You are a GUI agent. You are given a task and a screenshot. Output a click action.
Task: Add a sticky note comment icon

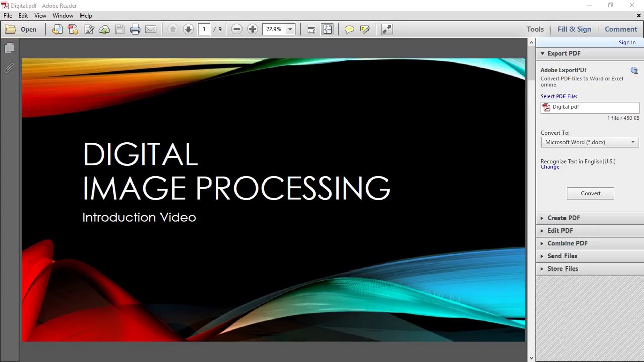349,29
